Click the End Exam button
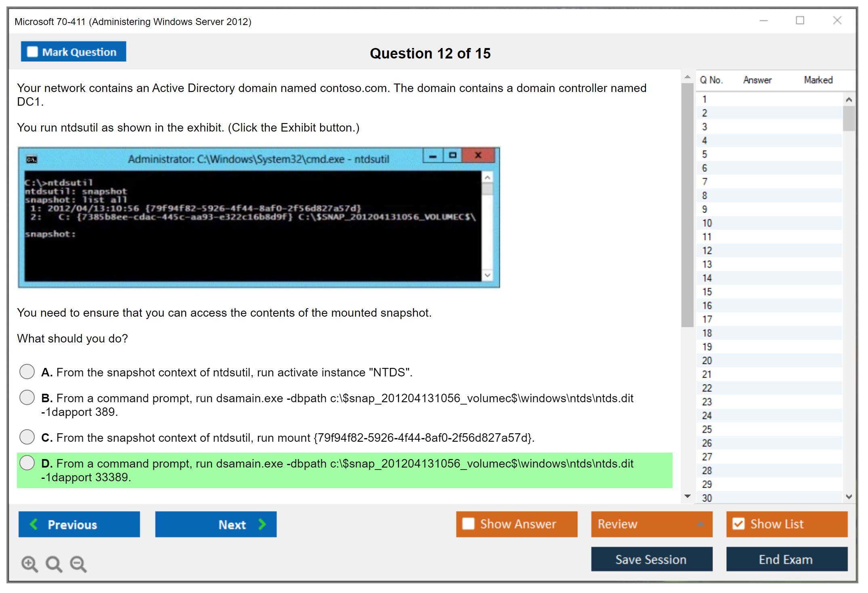868x593 pixels. tap(786, 559)
